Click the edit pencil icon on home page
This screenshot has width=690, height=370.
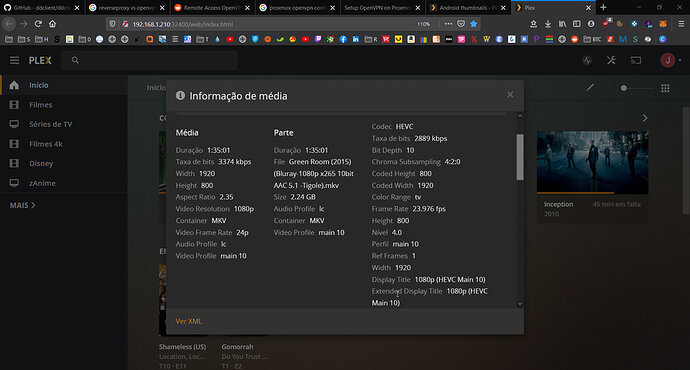[x=590, y=88]
